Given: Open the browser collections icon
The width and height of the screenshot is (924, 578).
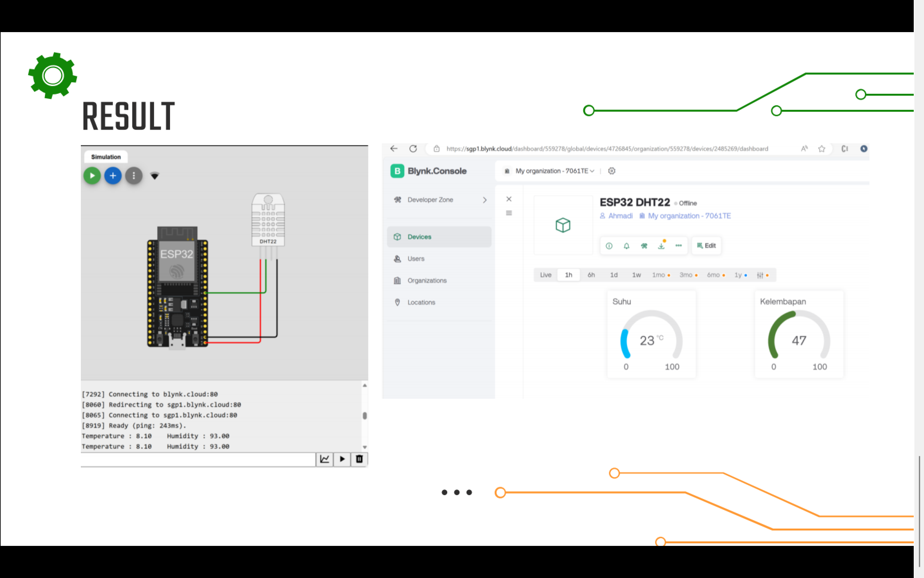Looking at the screenshot, I should tap(844, 149).
